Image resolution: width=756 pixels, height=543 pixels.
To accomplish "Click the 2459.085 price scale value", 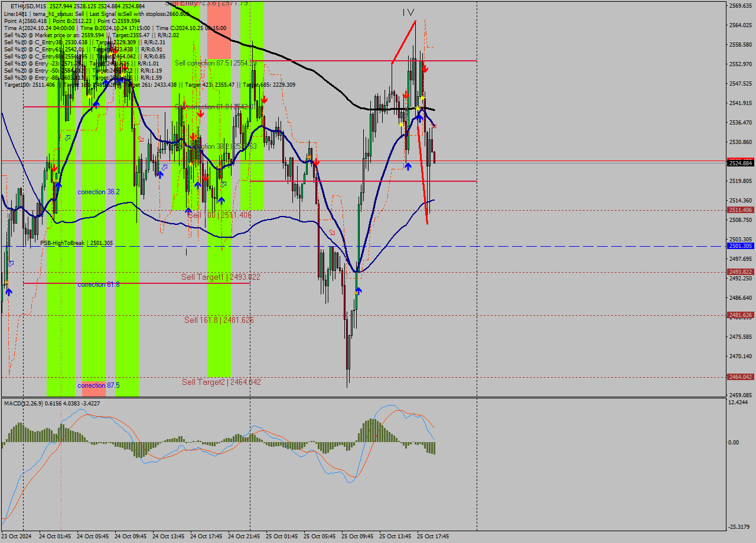I will (x=741, y=395).
